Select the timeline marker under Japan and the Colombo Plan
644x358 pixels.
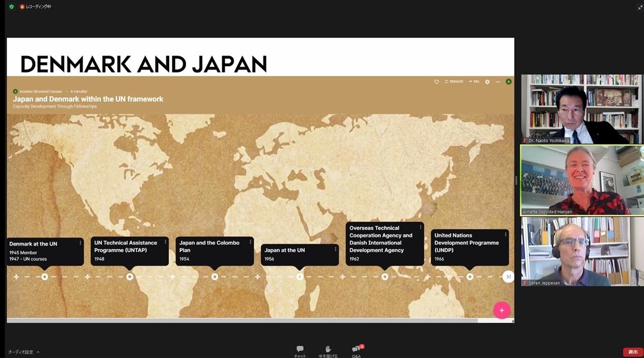[x=214, y=277]
